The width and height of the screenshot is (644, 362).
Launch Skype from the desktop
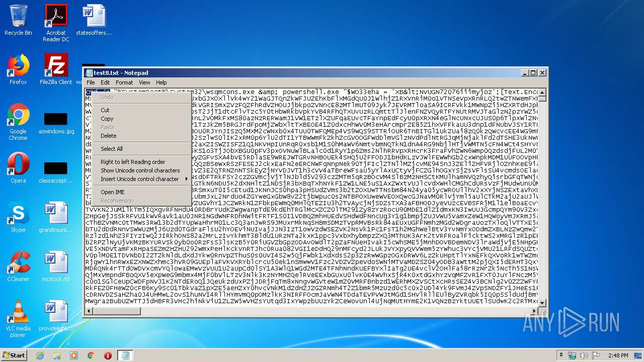(x=18, y=217)
